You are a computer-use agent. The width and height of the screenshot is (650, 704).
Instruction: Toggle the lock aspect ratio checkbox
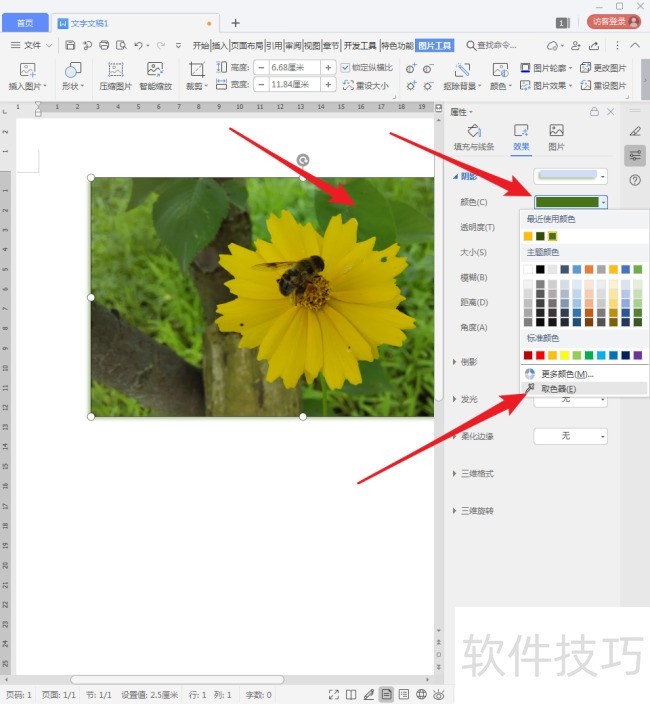[345, 68]
